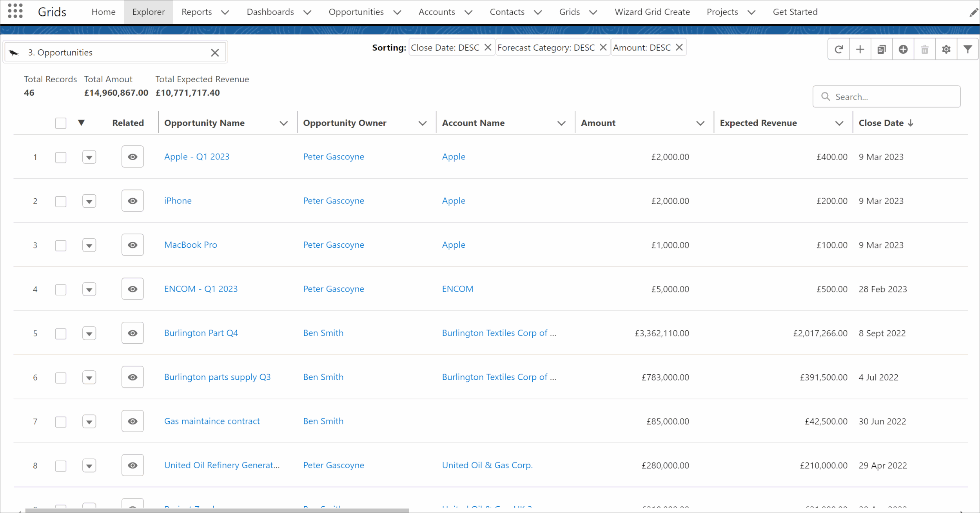Check the ENCOM - Q1 2023 row checkbox
This screenshot has height=513, width=980.
point(61,290)
